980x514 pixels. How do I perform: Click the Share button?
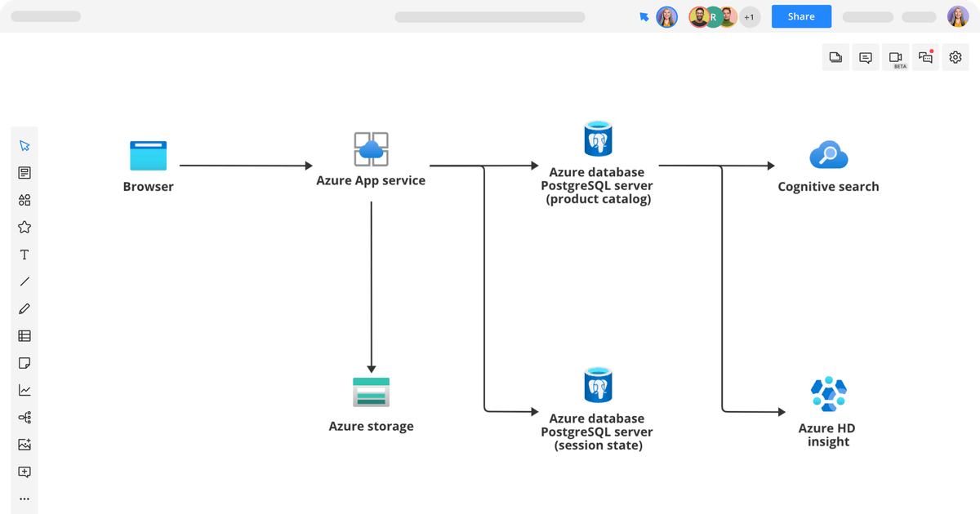tap(801, 16)
